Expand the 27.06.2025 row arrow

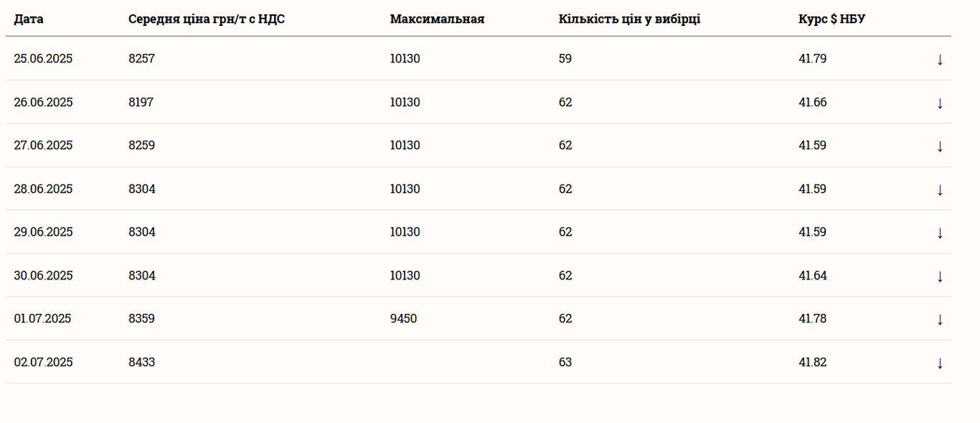point(940,146)
